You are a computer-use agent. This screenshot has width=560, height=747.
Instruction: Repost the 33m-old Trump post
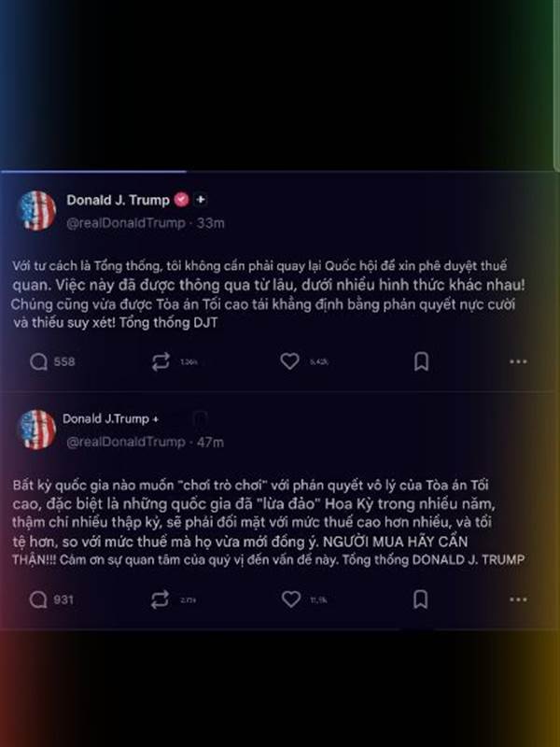(x=161, y=362)
